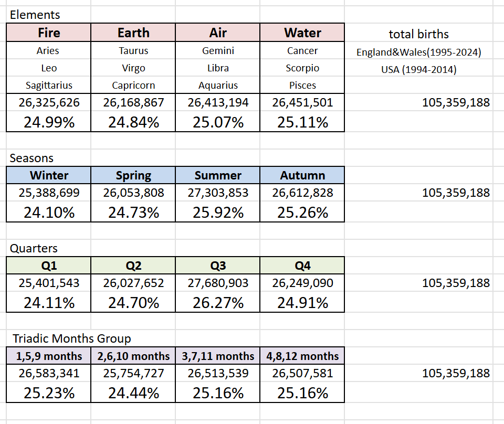
Task: Select the Winter season header cell
Action: tap(48, 175)
